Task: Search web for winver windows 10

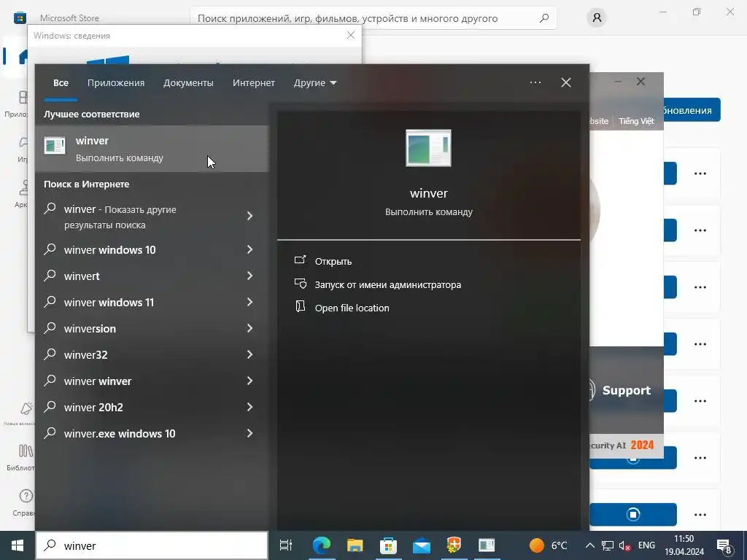Action: point(152,249)
